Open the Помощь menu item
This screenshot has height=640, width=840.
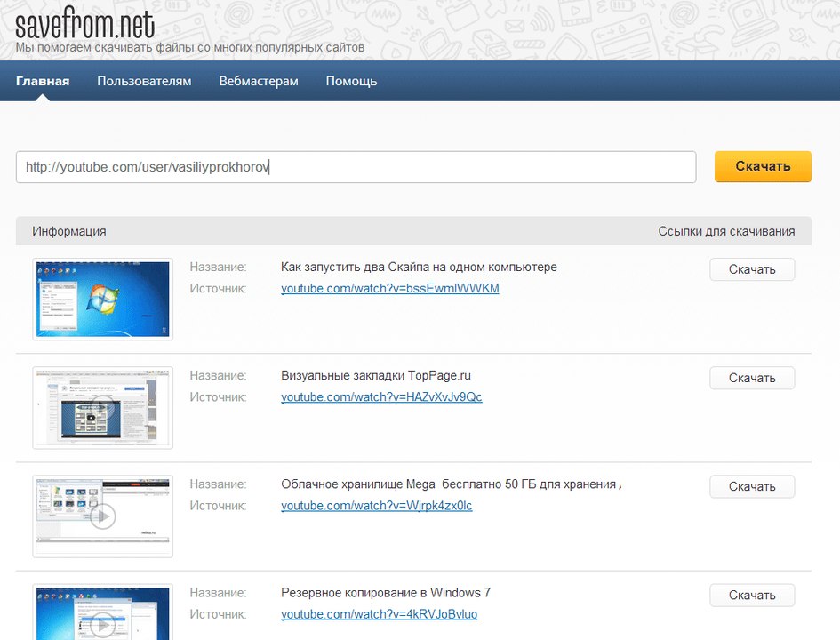[x=351, y=82]
